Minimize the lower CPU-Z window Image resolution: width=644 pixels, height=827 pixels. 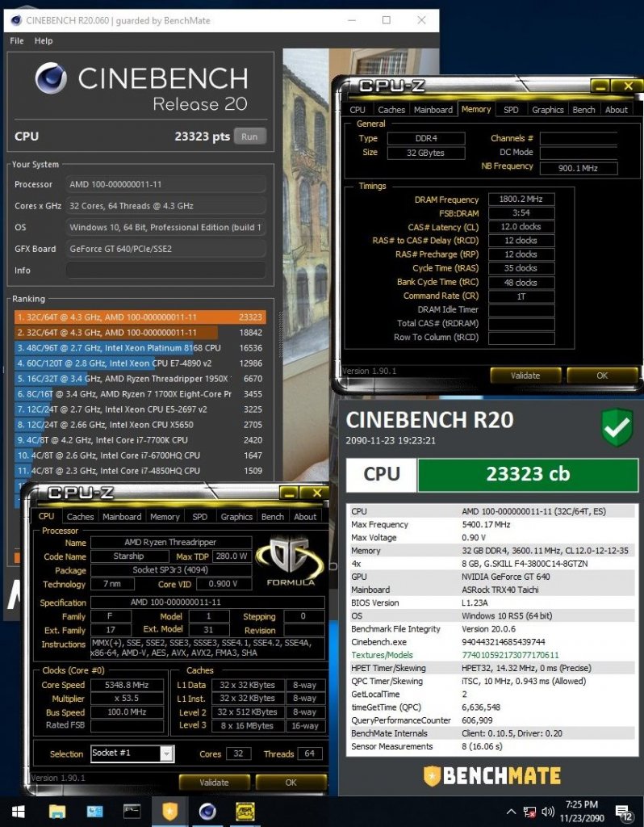click(289, 493)
